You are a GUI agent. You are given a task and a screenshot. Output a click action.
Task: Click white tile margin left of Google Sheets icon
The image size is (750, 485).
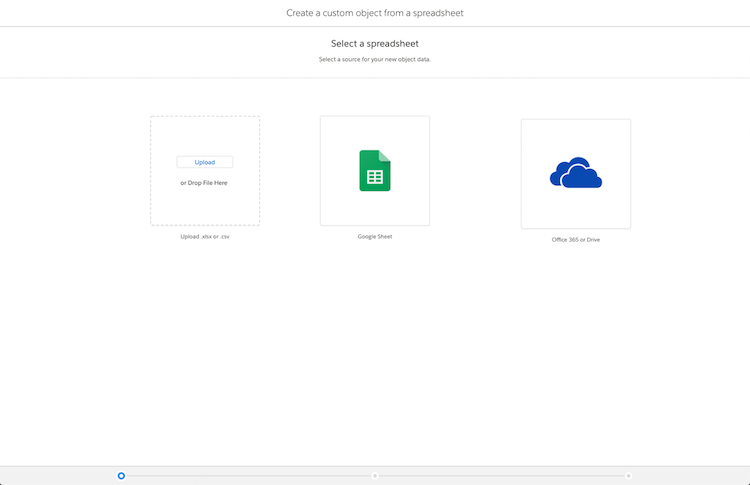tap(338, 171)
